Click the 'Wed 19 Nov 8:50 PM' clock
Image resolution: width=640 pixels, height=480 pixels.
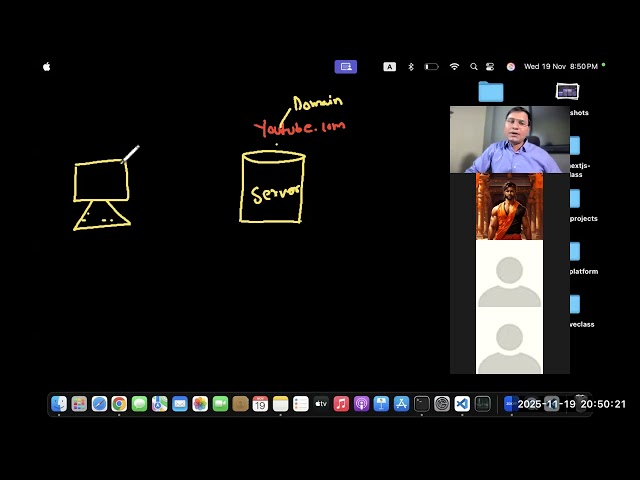click(561, 67)
